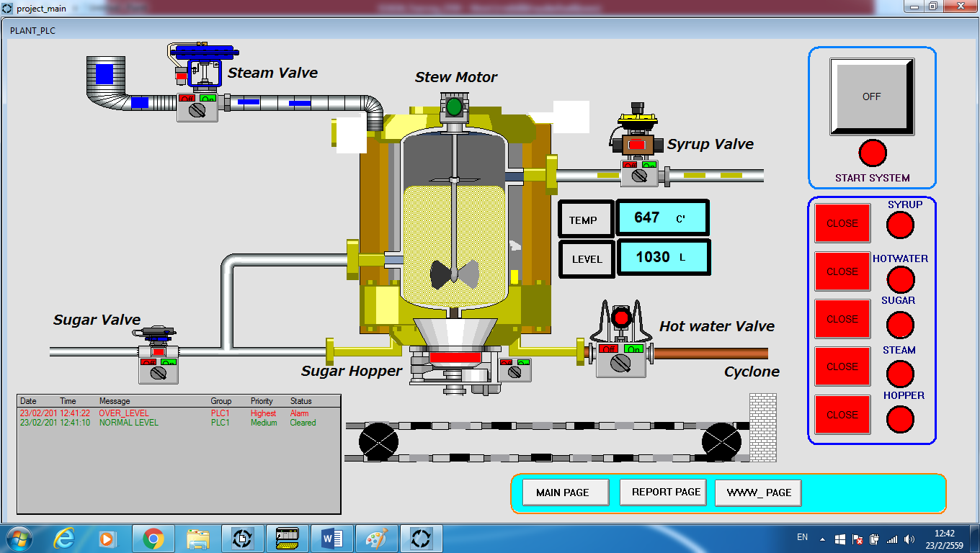Click the agitator blades inside the tank
The image size is (980, 553).
pyautogui.click(x=454, y=274)
